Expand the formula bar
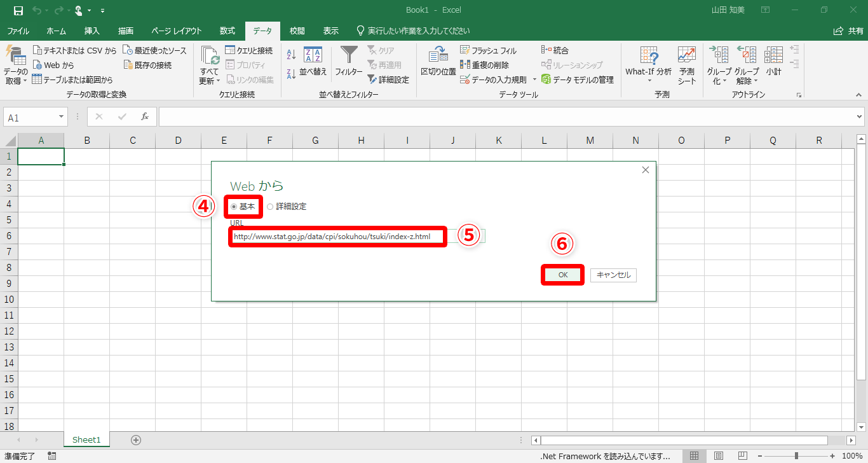The image size is (868, 463). tap(860, 117)
